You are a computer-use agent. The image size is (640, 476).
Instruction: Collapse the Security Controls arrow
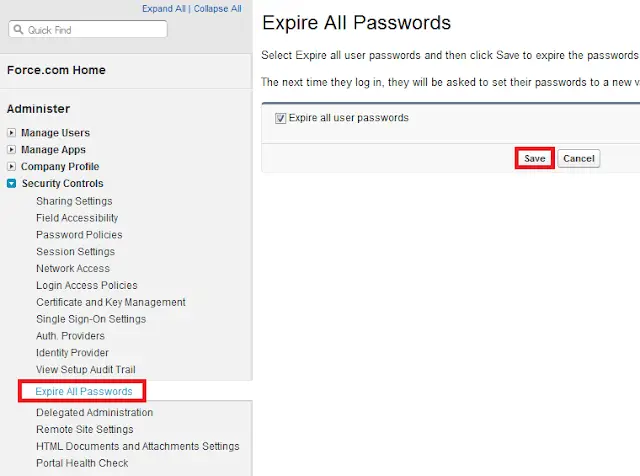[11, 183]
